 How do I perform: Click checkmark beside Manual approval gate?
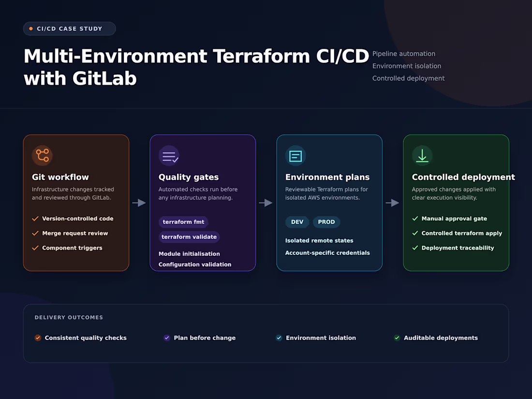(x=415, y=219)
